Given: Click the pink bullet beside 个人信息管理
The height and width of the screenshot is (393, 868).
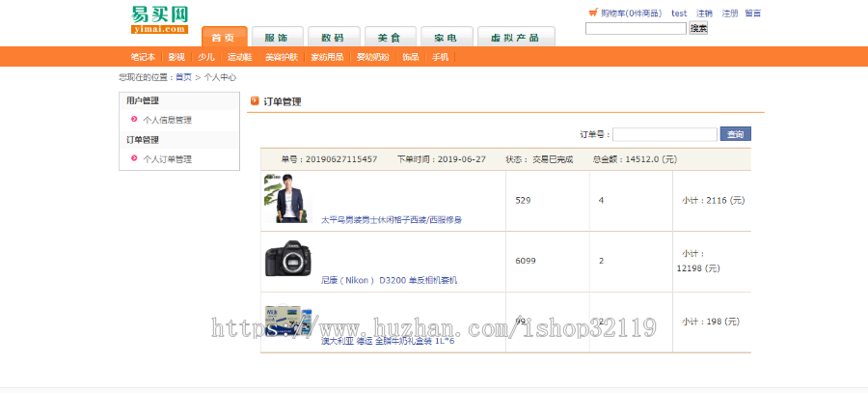Looking at the screenshot, I should tap(134, 119).
